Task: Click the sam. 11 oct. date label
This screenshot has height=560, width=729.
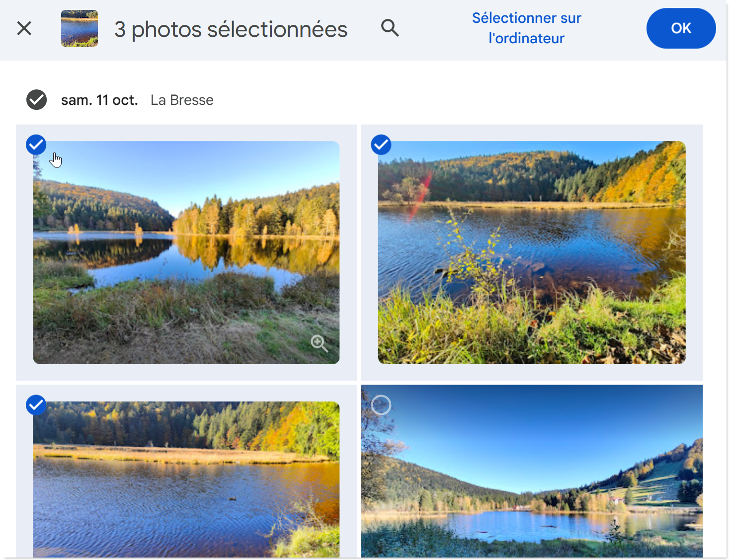Action: point(99,100)
